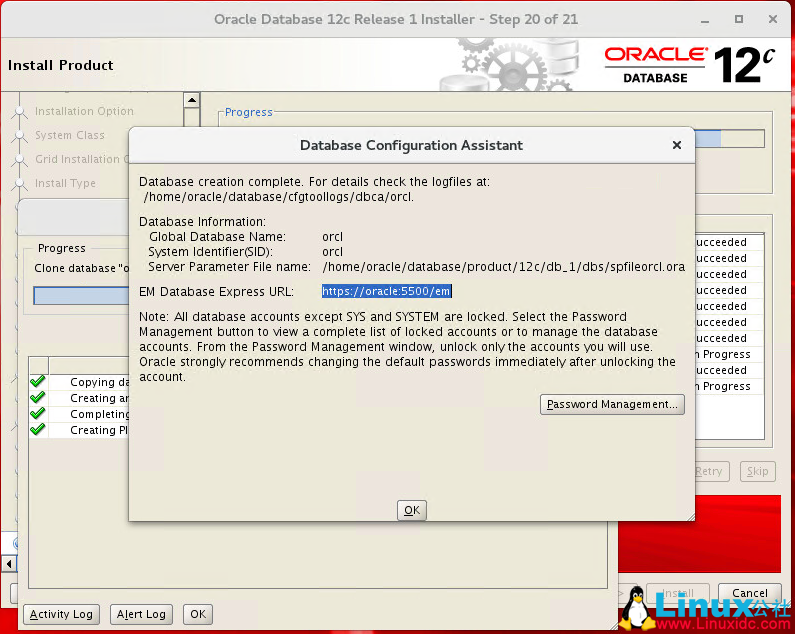Click the Server Parameter File name path

pos(503,267)
